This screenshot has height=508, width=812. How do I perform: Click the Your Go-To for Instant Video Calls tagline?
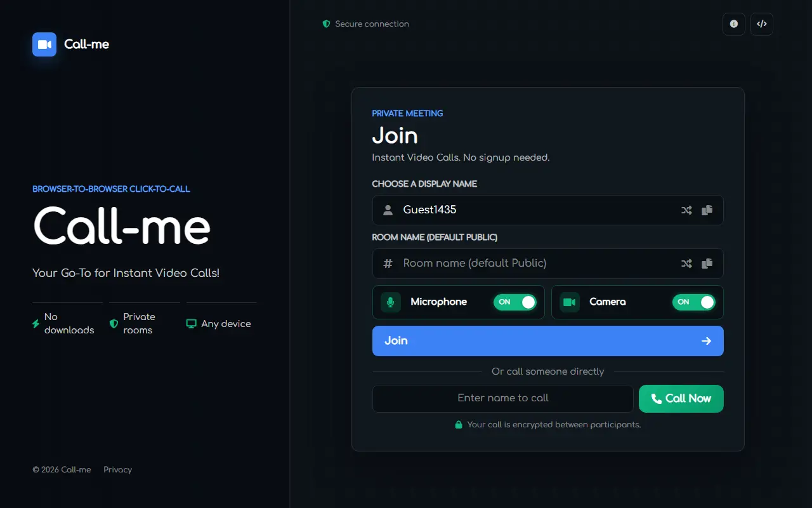126,273
